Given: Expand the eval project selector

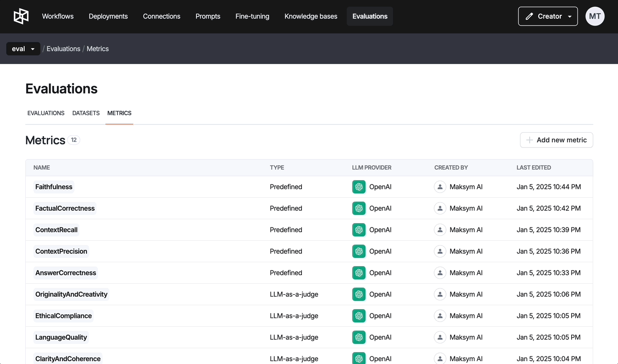Looking at the screenshot, I should pyautogui.click(x=23, y=49).
